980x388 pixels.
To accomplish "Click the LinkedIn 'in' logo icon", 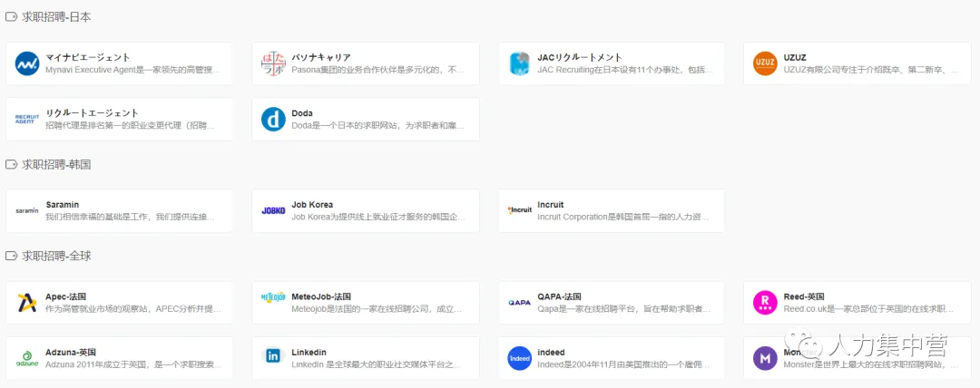I will point(273,356).
